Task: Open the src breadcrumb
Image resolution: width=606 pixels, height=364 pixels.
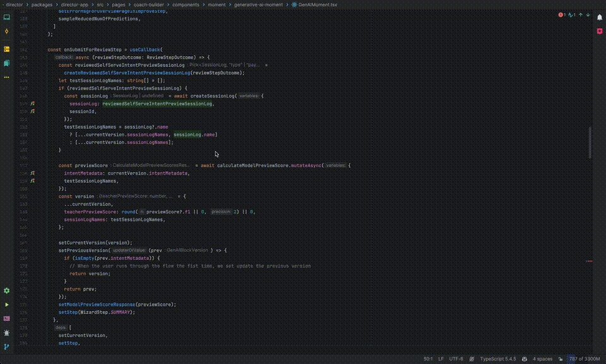Action: 100,4
